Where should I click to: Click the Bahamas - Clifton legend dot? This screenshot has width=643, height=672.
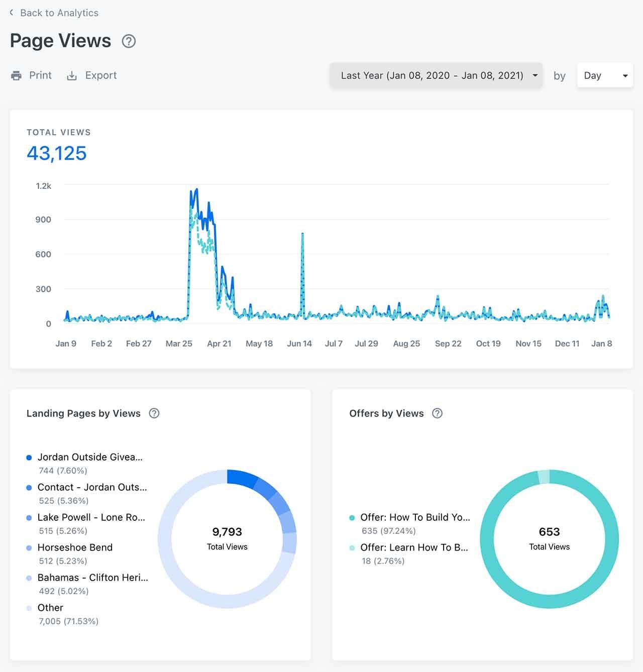(29, 578)
